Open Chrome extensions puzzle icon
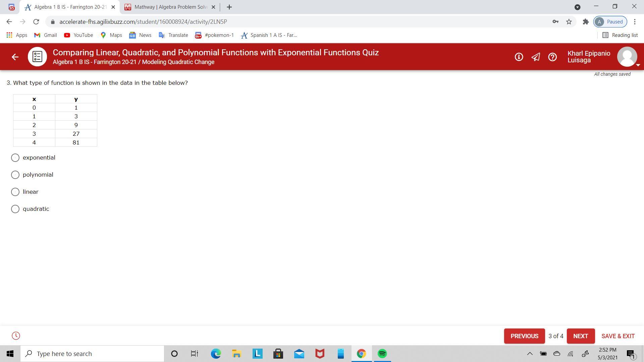 pyautogui.click(x=586, y=22)
